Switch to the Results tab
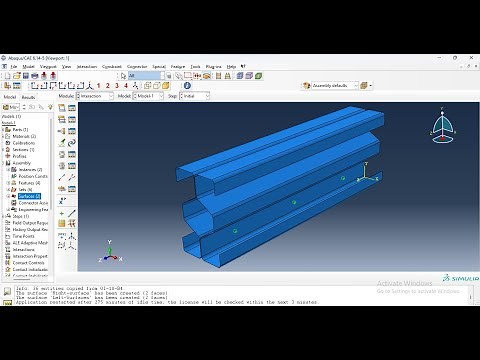 pyautogui.click(x=28, y=97)
